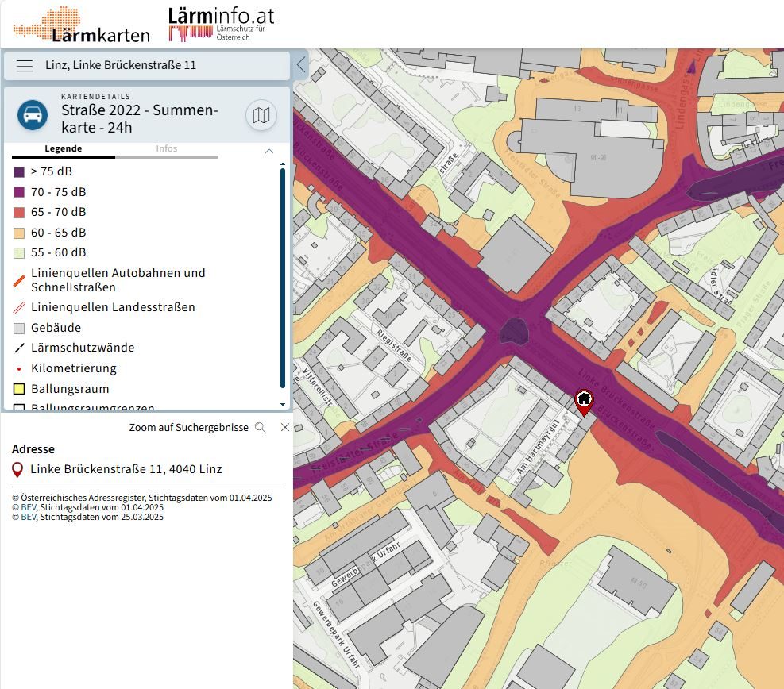
Task: Click the Zoom auf Suchergebnisse link
Action: click(188, 428)
